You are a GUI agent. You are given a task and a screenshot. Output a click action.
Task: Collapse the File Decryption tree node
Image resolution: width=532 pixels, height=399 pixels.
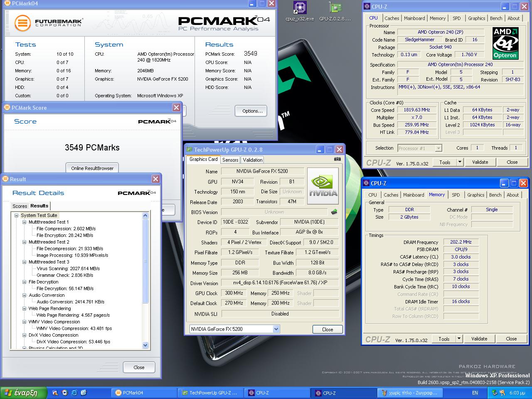25,282
